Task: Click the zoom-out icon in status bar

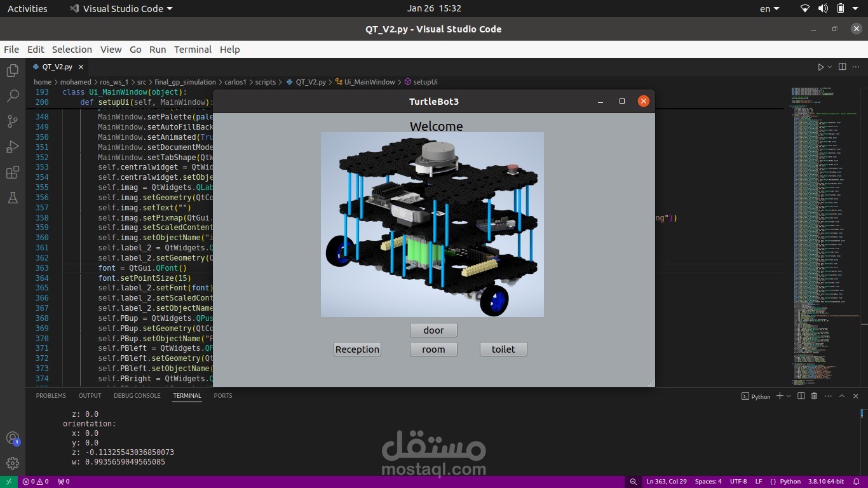Action: pyautogui.click(x=634, y=482)
